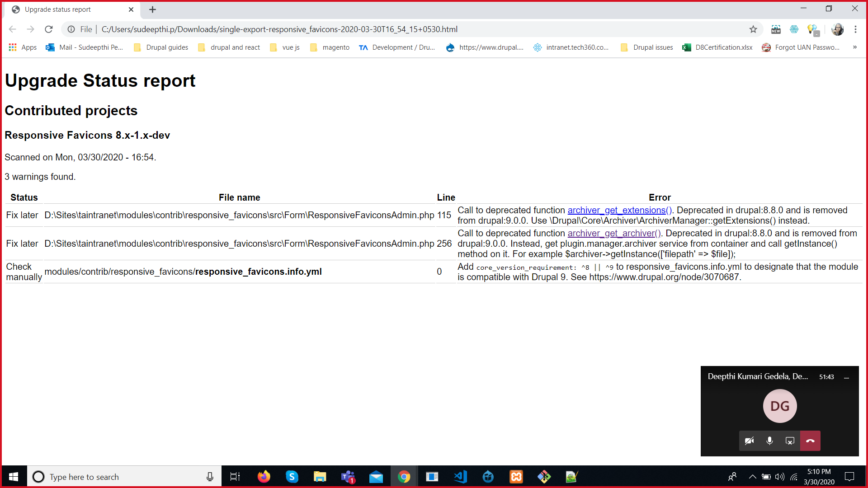The height and width of the screenshot is (488, 868).
Task: Open the archiver_get_archiver() link
Action: click(x=614, y=233)
